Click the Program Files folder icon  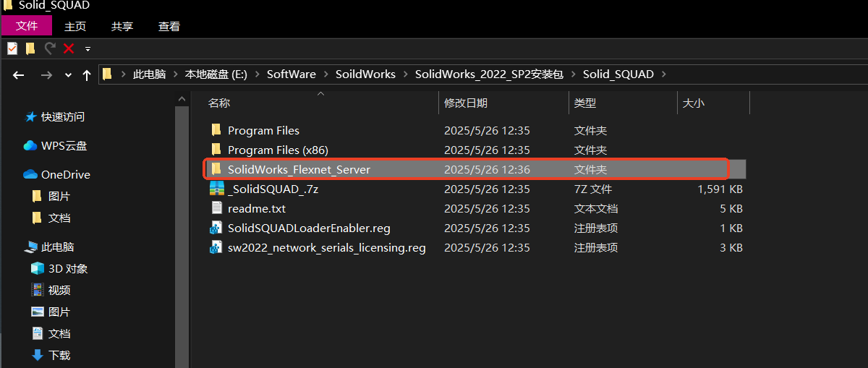point(216,129)
